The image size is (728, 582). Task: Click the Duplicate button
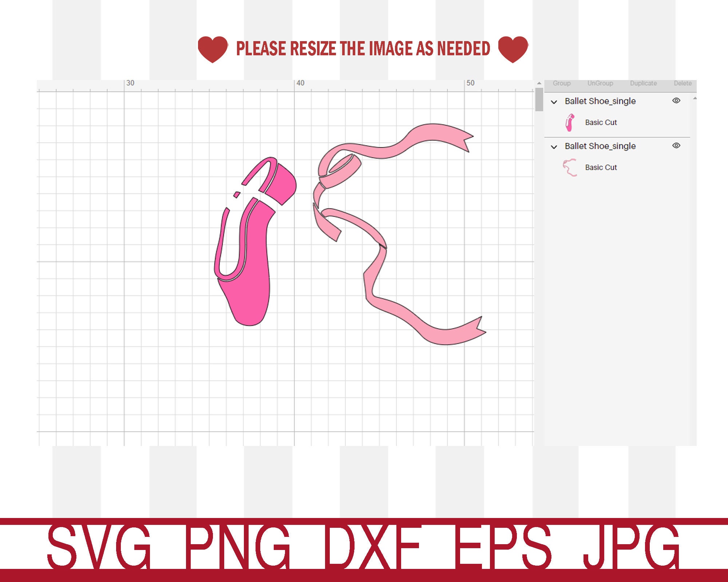tap(644, 83)
